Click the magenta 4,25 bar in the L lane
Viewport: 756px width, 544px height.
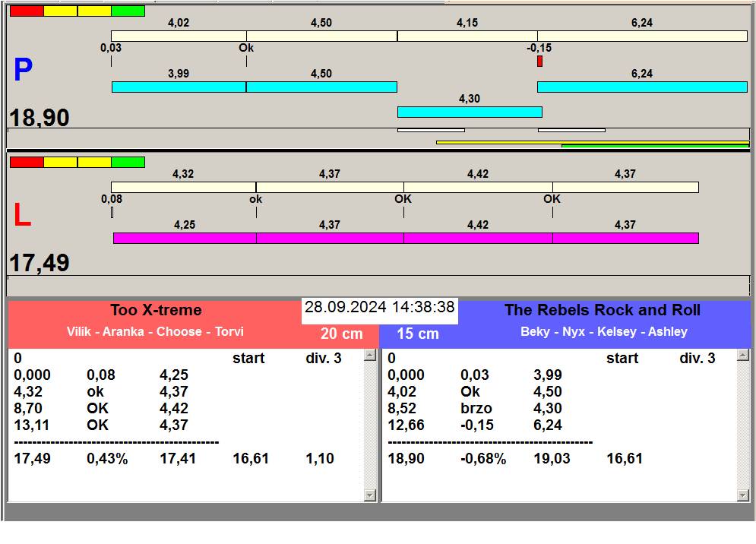coord(185,238)
